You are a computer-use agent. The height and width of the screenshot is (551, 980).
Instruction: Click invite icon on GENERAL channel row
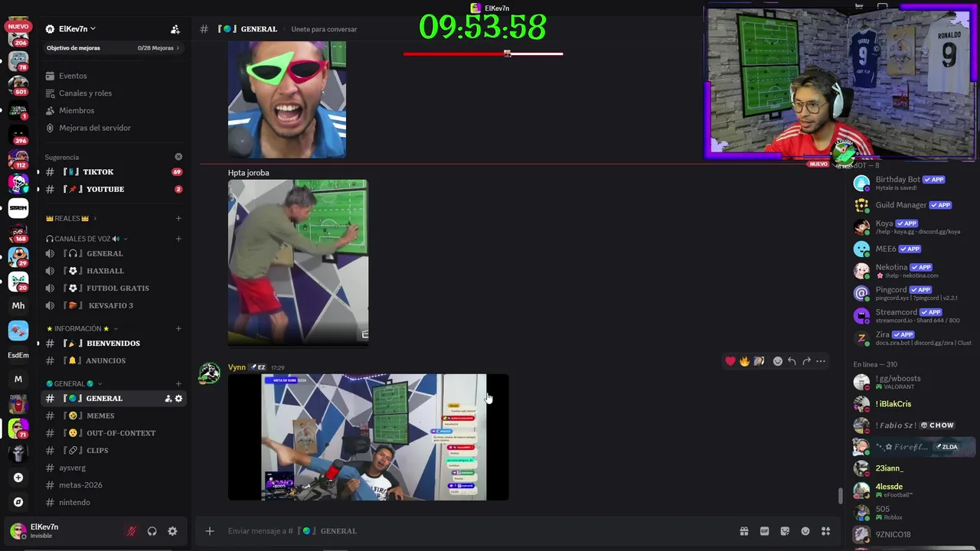point(168,399)
